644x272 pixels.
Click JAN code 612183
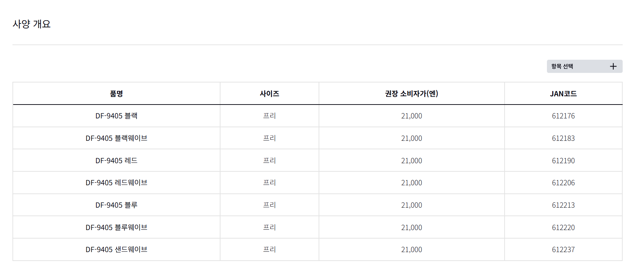[x=563, y=138]
